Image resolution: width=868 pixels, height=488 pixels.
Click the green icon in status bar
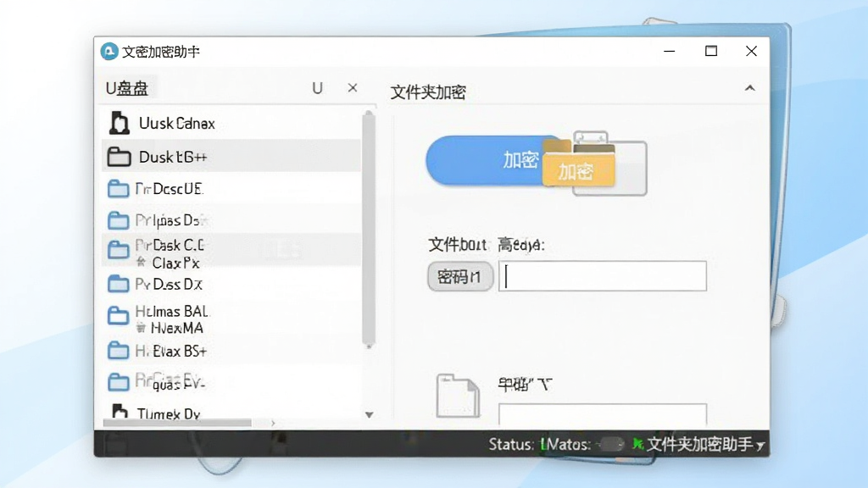pyautogui.click(x=637, y=444)
